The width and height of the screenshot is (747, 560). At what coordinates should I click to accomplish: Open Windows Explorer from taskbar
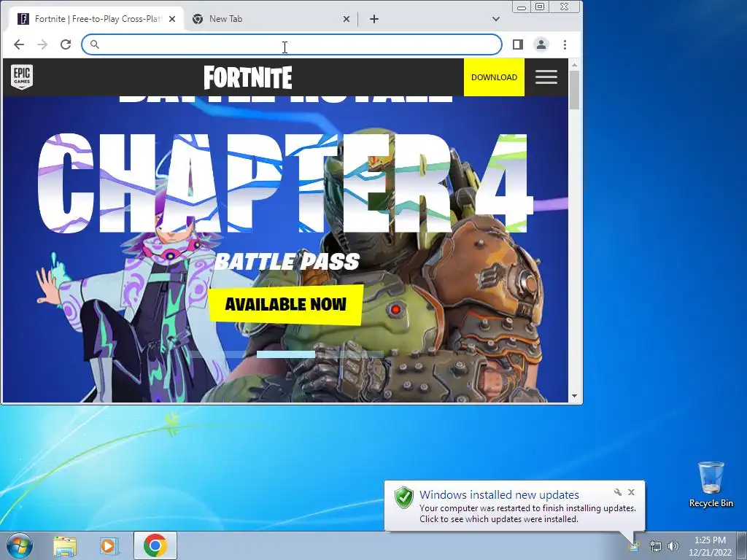(x=65, y=546)
